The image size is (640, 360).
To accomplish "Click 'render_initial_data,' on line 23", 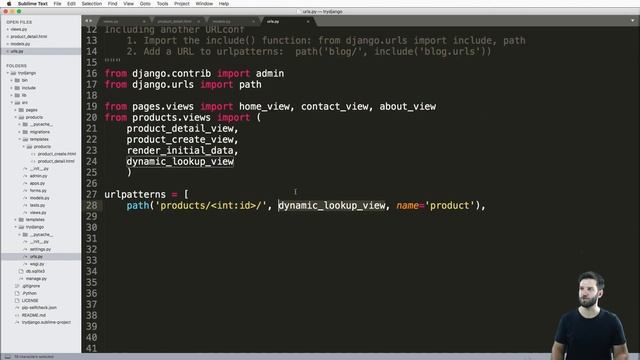I will [182, 151].
